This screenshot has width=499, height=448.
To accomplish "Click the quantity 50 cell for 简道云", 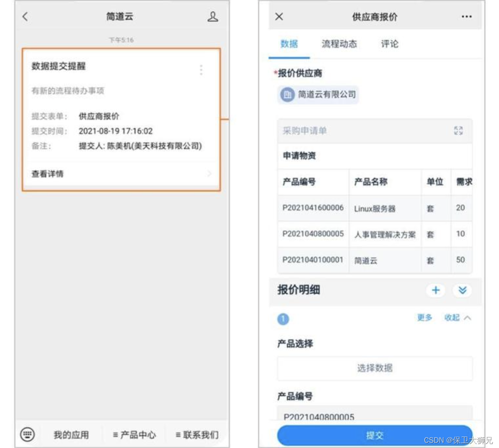I will pos(461,260).
